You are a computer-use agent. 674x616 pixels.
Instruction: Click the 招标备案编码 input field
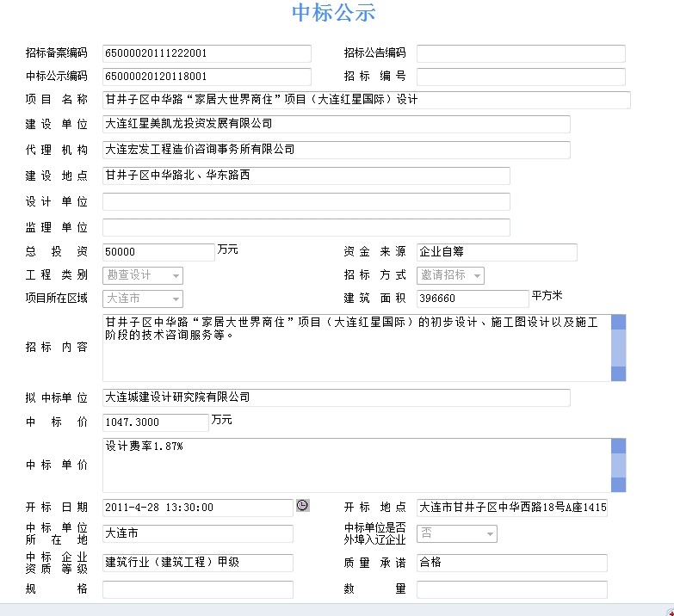[x=207, y=53]
